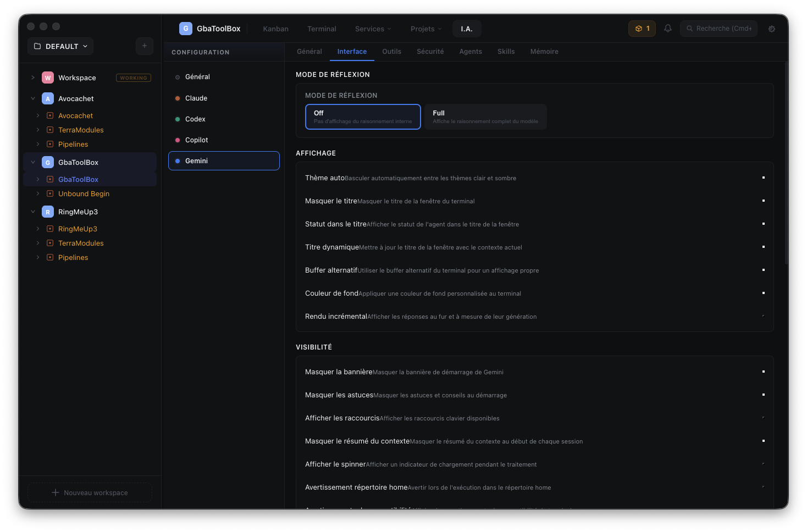Select the I.A. top navigation item
The image size is (807, 532).
click(467, 29)
